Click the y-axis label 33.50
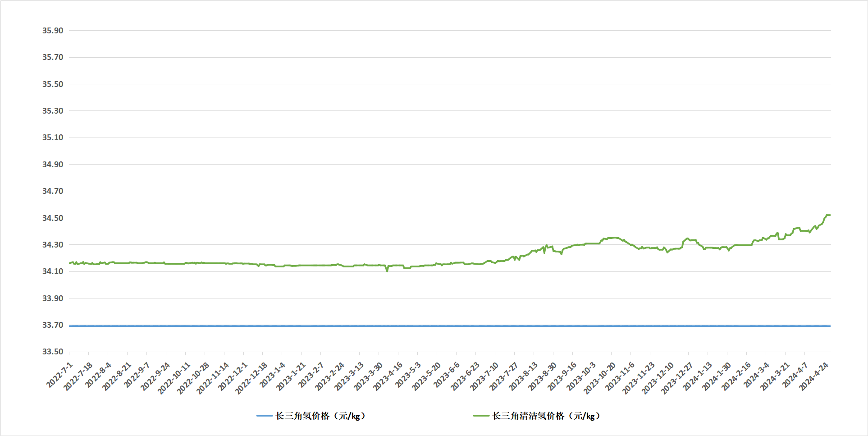 point(53,352)
